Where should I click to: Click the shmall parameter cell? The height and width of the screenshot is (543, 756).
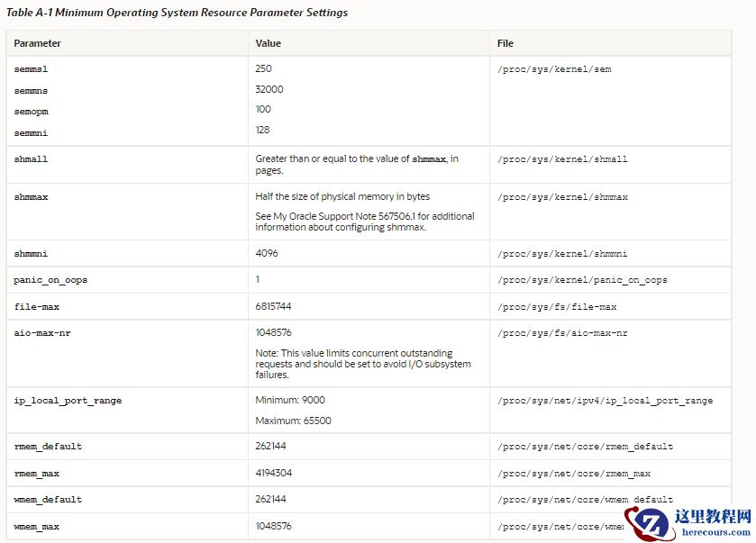point(31,159)
